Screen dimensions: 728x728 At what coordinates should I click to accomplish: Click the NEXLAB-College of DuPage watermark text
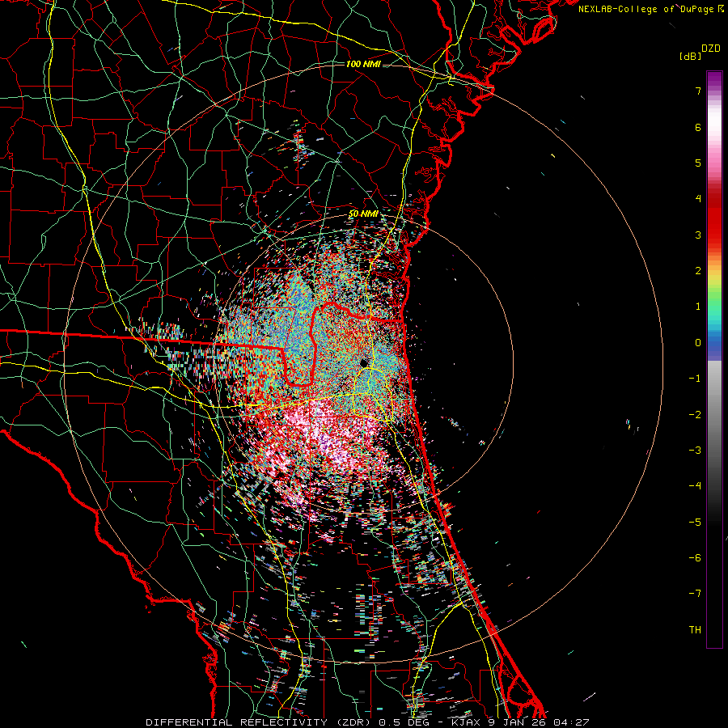(x=645, y=9)
